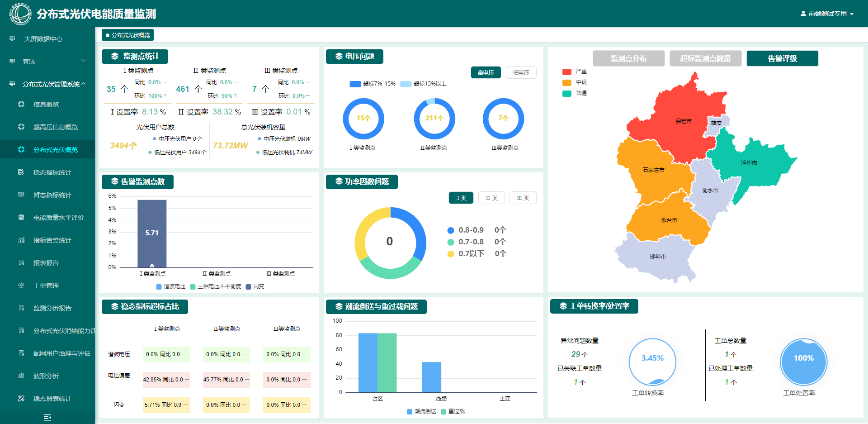
Task: Click 沧州市 region on the map
Action: (x=749, y=163)
